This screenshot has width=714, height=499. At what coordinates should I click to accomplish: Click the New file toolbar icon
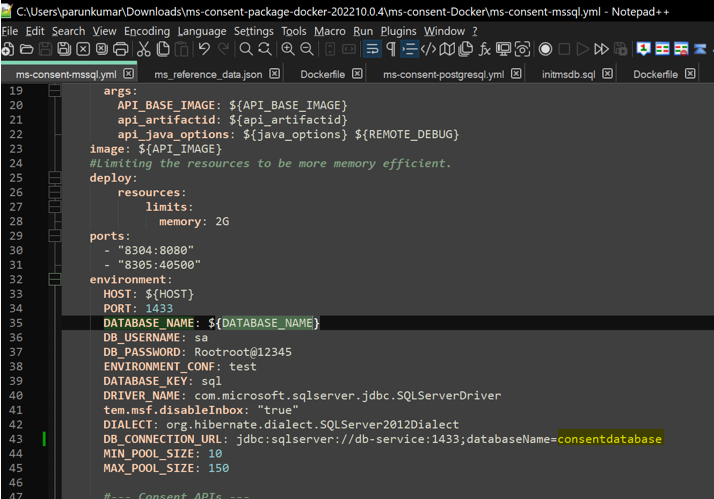point(8,49)
